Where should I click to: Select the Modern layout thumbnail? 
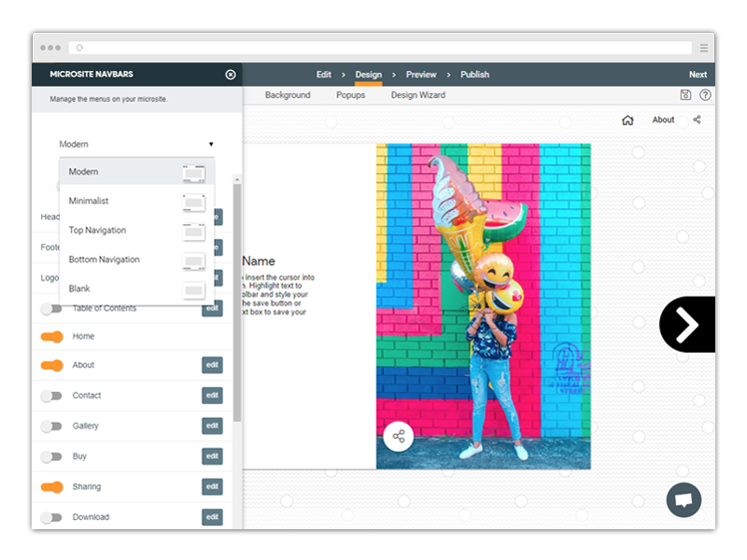click(194, 174)
